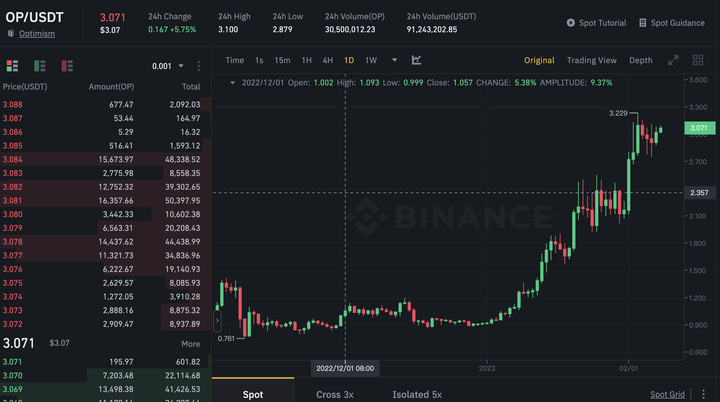Click Spot Guidance book icon
Screen dimensions: 720x402
coord(643,23)
